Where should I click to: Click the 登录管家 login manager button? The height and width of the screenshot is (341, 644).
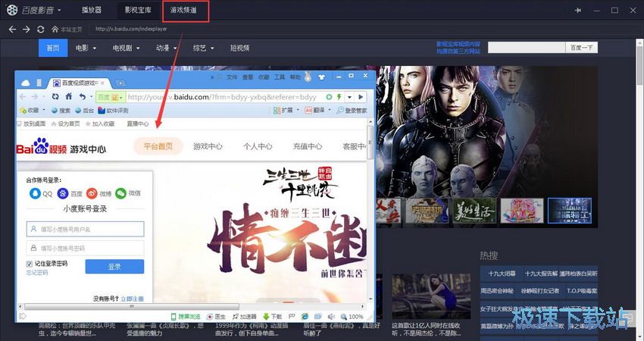point(352,111)
